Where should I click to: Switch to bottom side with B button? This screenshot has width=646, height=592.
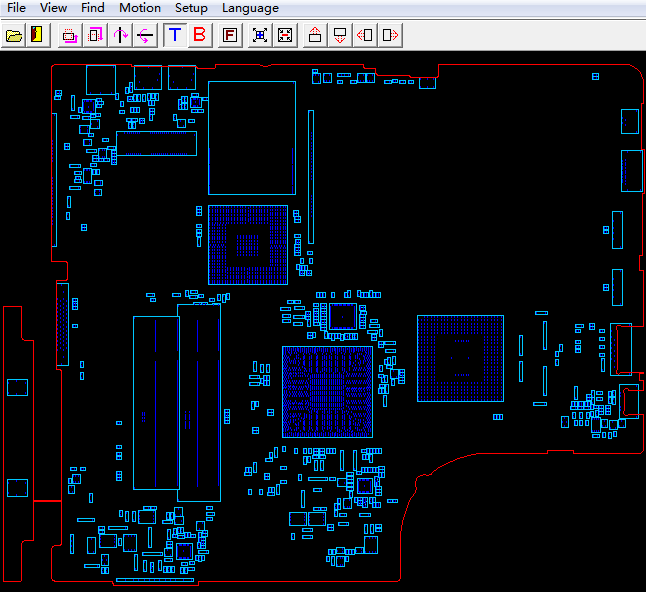(200, 35)
